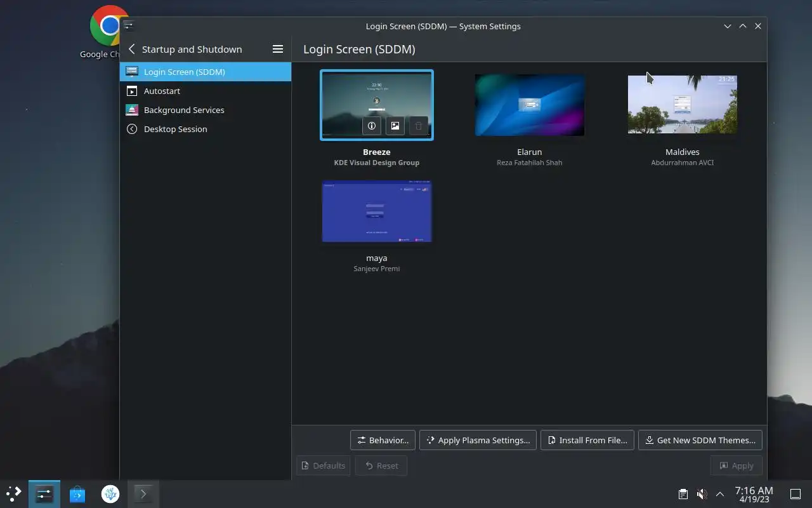Click Get New SDDM Themes... button
812x508 pixels.
tap(700, 440)
